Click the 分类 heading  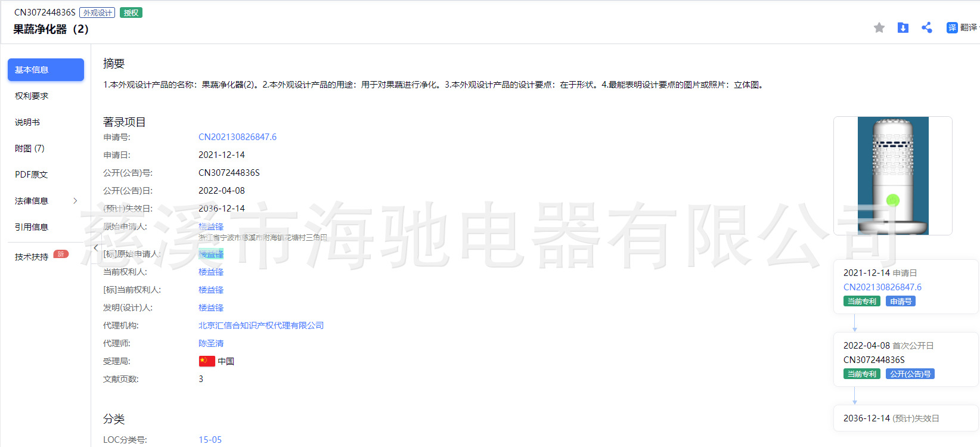(x=114, y=419)
